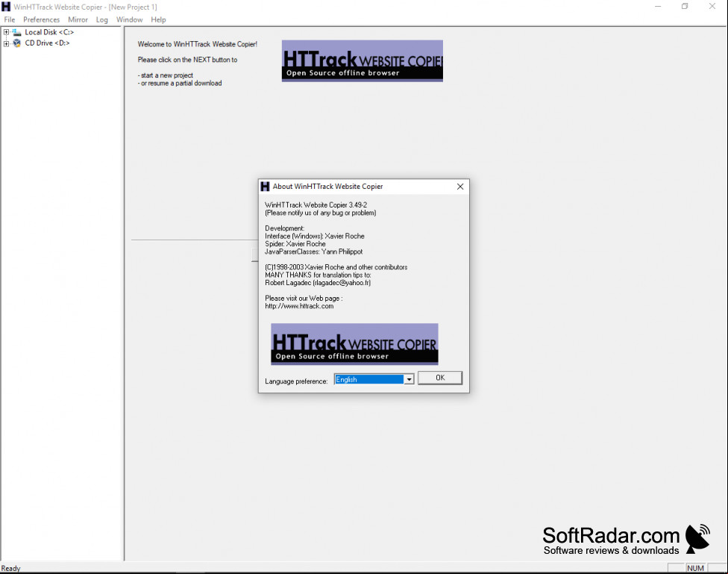This screenshot has width=728, height=574.
Task: Open the Log menu
Action: 101,19
